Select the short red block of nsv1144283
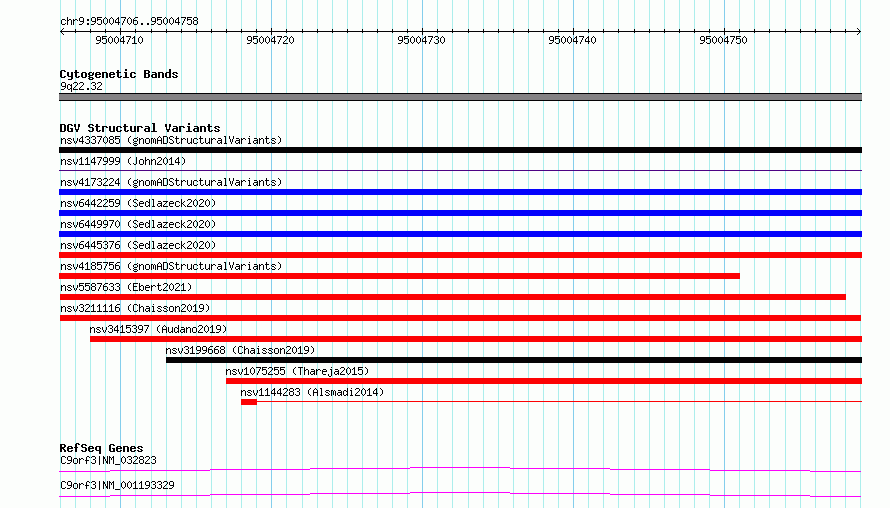Viewport: 890px width, 508px height. 249,402
